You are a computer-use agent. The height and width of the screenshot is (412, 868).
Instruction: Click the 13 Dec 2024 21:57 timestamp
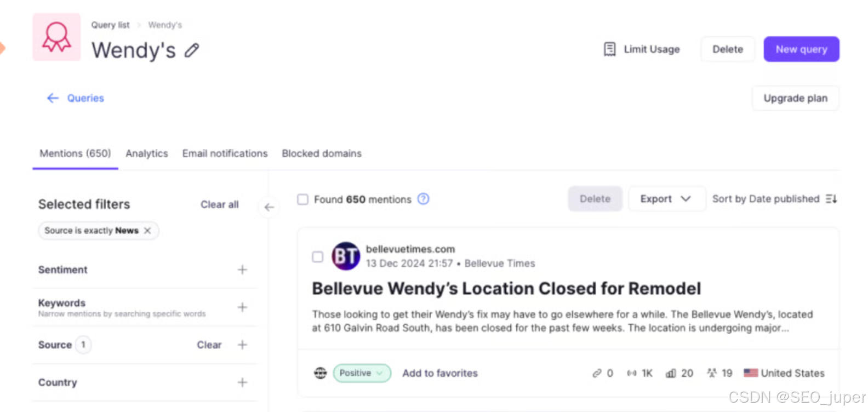[409, 264]
